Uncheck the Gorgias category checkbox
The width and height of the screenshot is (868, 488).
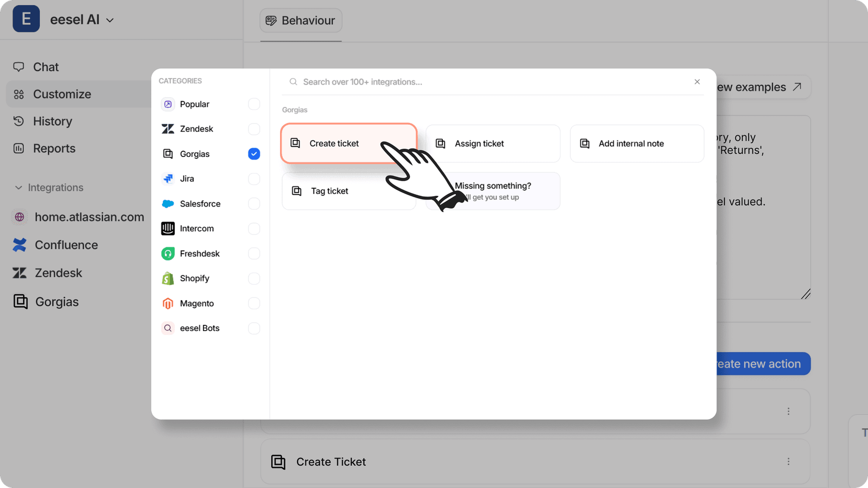point(254,154)
